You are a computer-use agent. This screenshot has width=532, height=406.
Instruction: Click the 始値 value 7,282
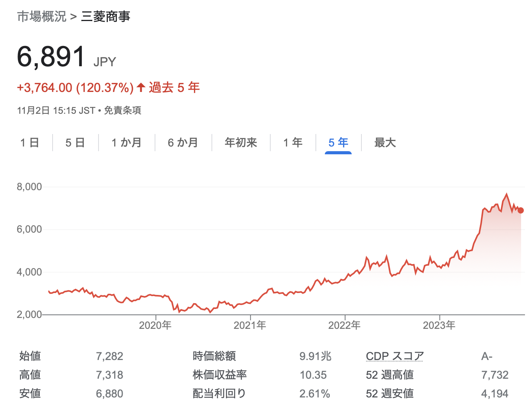tap(109, 356)
